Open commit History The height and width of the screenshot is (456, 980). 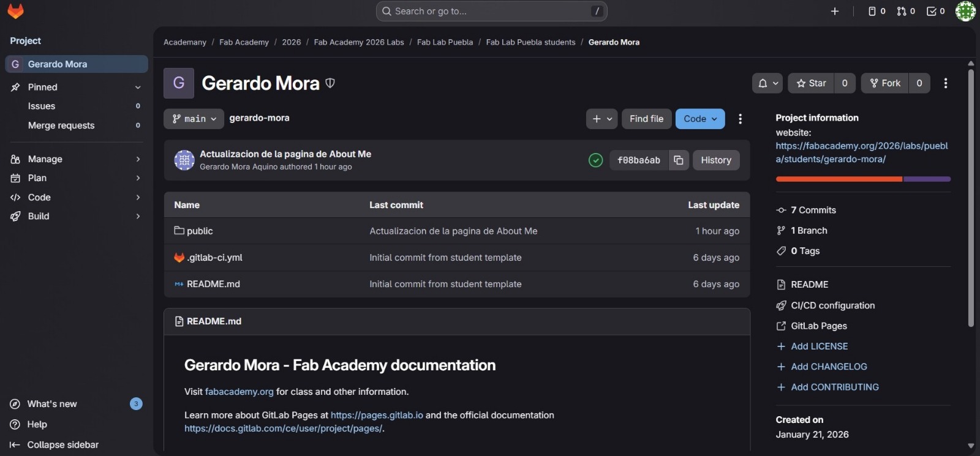coord(716,160)
